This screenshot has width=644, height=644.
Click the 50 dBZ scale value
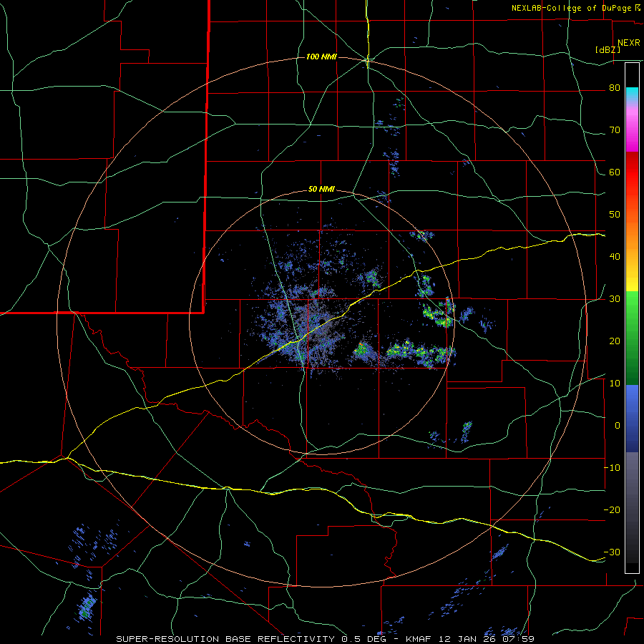click(x=615, y=215)
